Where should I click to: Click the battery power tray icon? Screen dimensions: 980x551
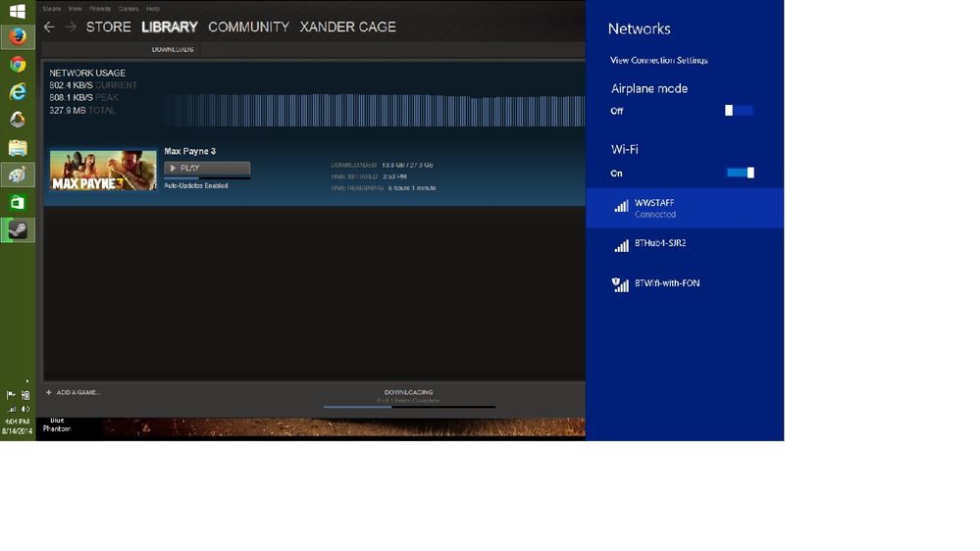coord(26,395)
